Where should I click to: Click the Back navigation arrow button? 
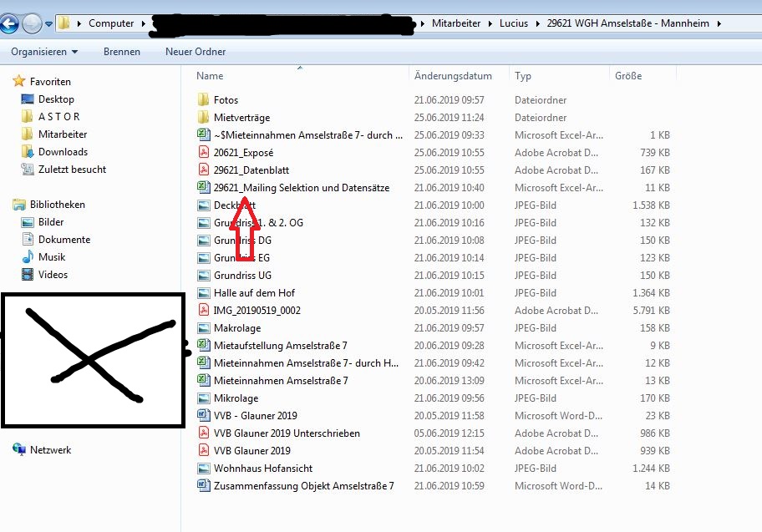(x=9, y=24)
